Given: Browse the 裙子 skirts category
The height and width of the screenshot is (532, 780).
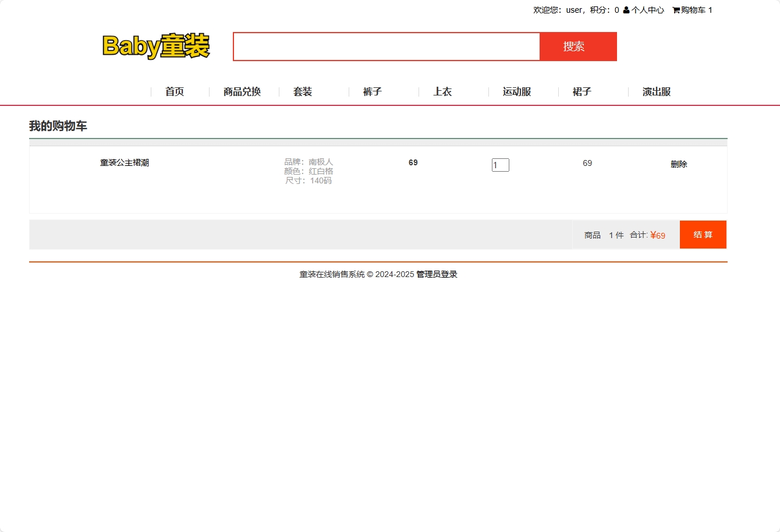Looking at the screenshot, I should [x=582, y=91].
